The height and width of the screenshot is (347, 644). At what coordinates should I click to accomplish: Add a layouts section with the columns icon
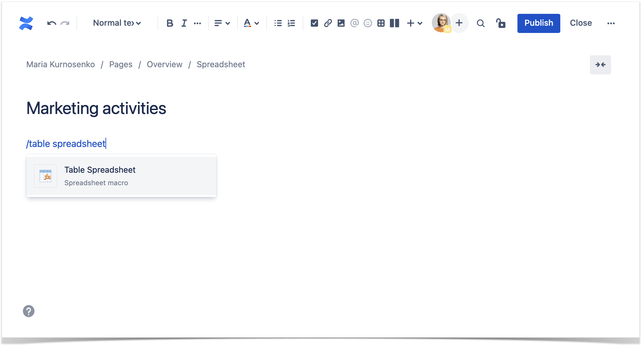coord(395,23)
